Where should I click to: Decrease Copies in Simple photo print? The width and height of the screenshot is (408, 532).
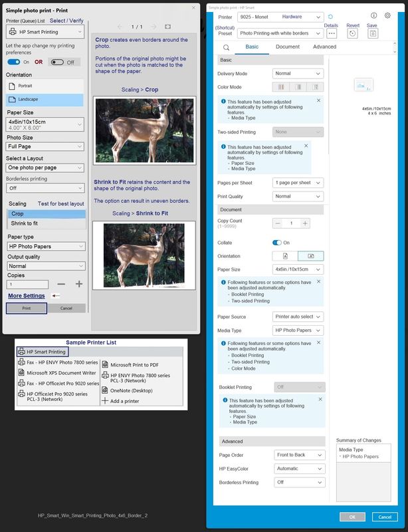click(61, 284)
